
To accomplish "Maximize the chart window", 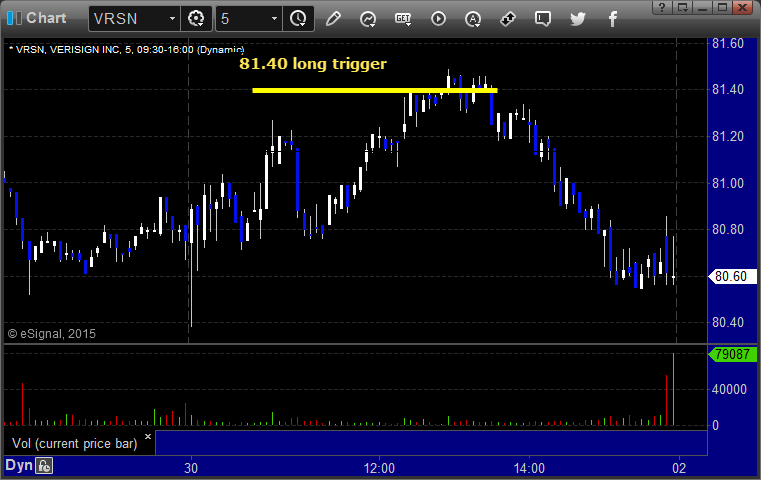I will point(722,7).
